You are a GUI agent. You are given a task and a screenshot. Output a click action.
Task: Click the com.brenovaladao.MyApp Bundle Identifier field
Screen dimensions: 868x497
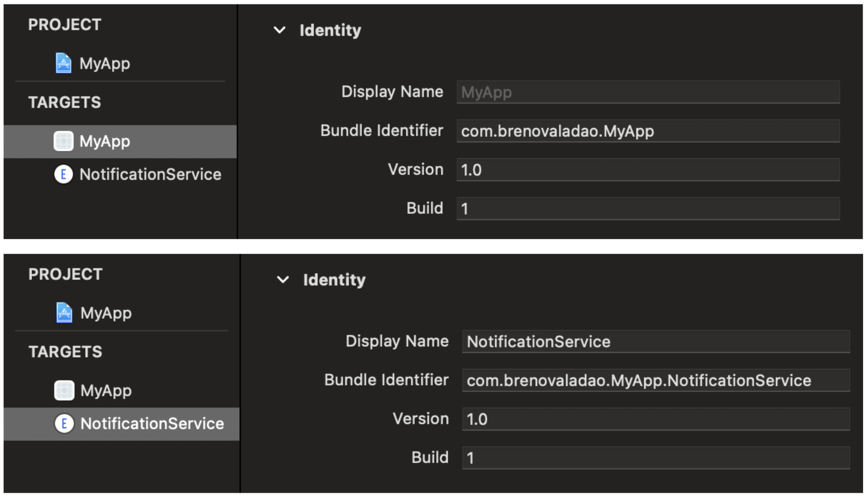pos(647,131)
